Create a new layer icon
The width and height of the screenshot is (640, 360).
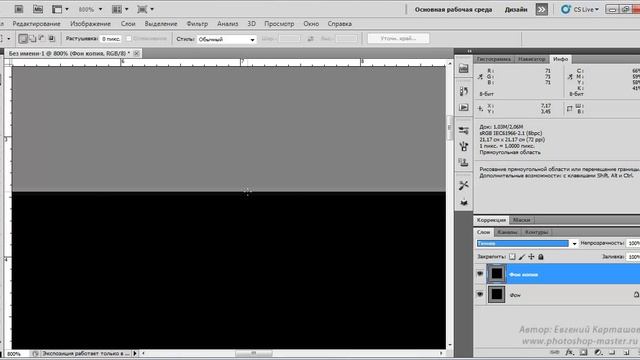click(626, 353)
